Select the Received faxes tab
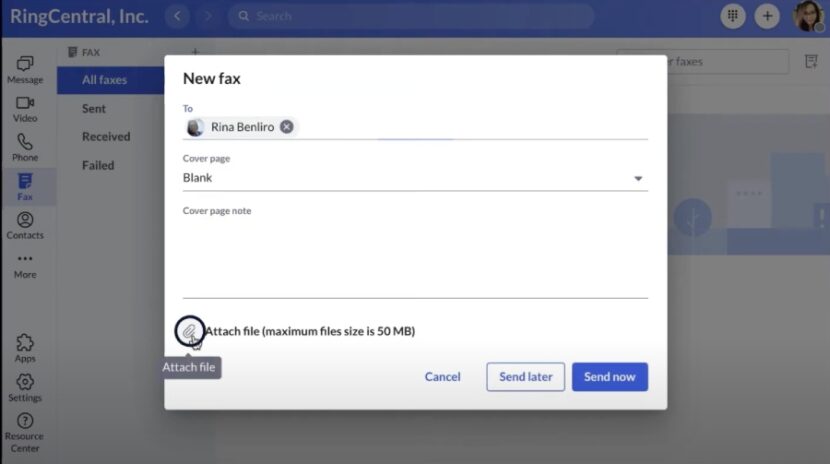This screenshot has height=464, width=830. (x=106, y=137)
